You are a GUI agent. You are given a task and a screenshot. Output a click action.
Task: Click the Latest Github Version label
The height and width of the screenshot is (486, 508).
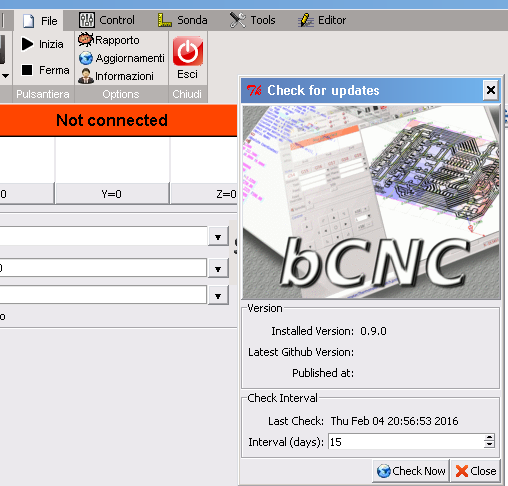(x=301, y=352)
